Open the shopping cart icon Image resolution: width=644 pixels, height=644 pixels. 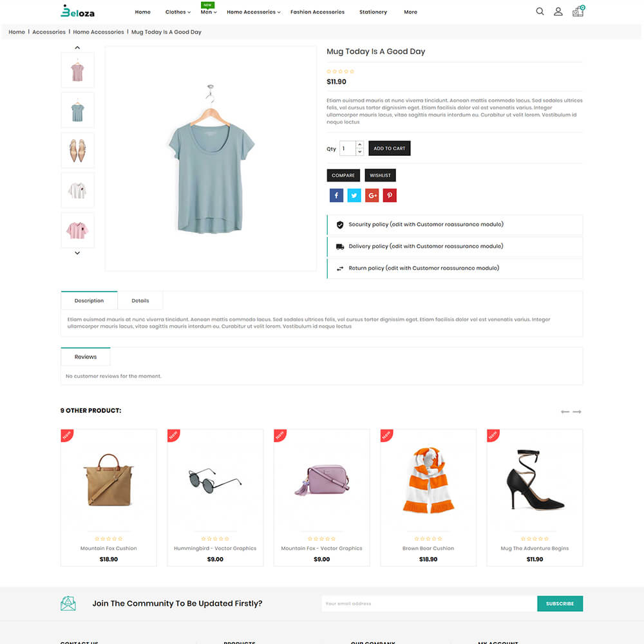coord(578,11)
